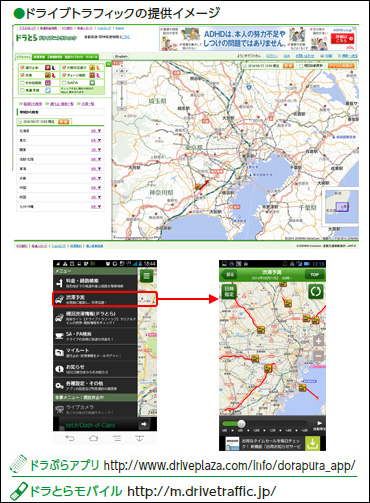Viewport: 370px width, 503px height.
Task: Tap the Android home navigation icon
Action: 93,438
